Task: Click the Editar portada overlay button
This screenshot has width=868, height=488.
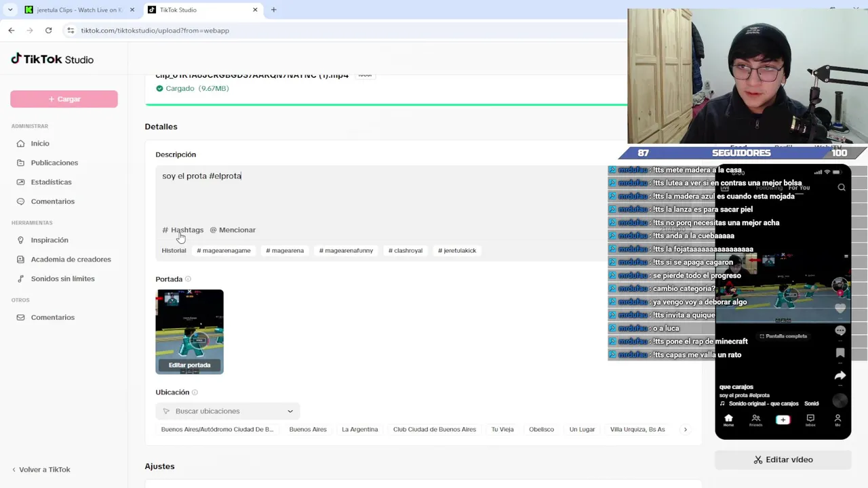Action: pos(189,365)
